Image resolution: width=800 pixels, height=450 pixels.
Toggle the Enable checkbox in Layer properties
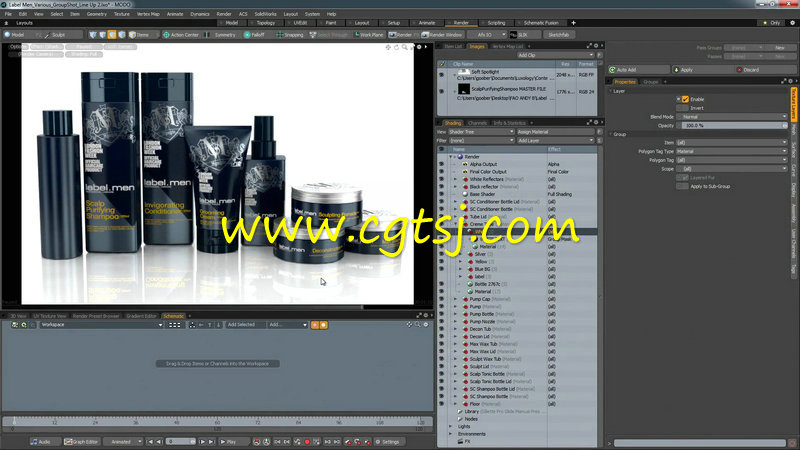(685, 99)
